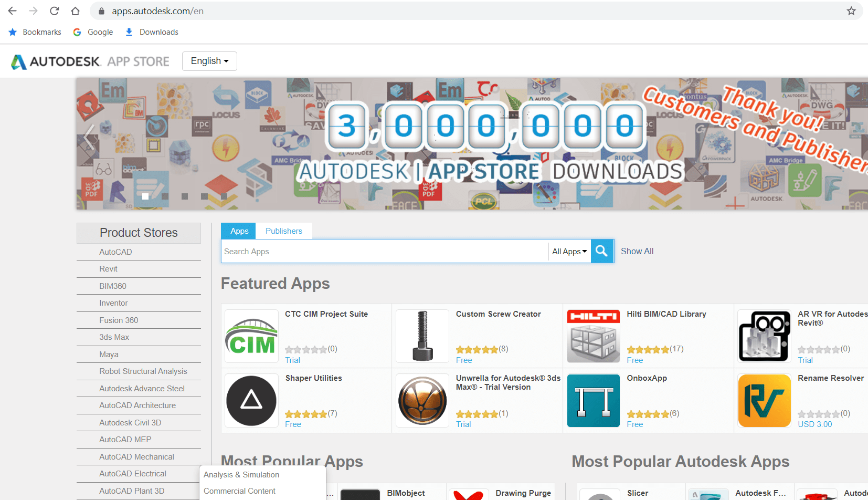The image size is (868, 500).
Task: Open the English language dropdown
Action: (x=209, y=61)
